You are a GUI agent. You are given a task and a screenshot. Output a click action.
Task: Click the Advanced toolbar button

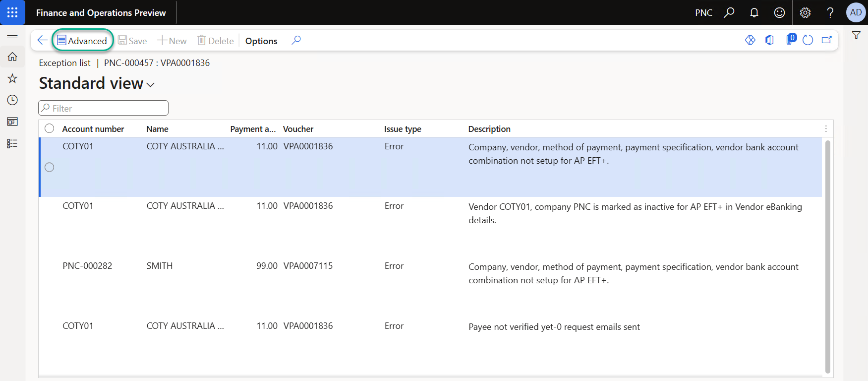click(82, 41)
